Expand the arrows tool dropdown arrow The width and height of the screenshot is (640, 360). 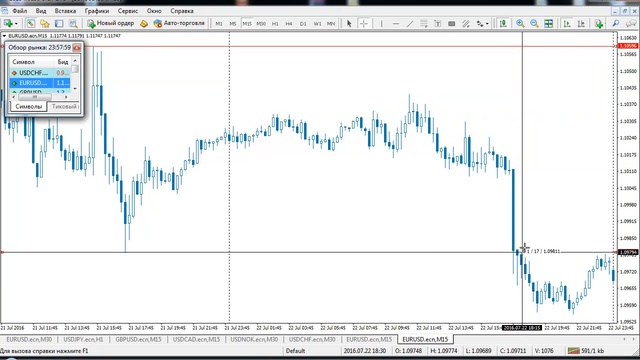click(487, 24)
